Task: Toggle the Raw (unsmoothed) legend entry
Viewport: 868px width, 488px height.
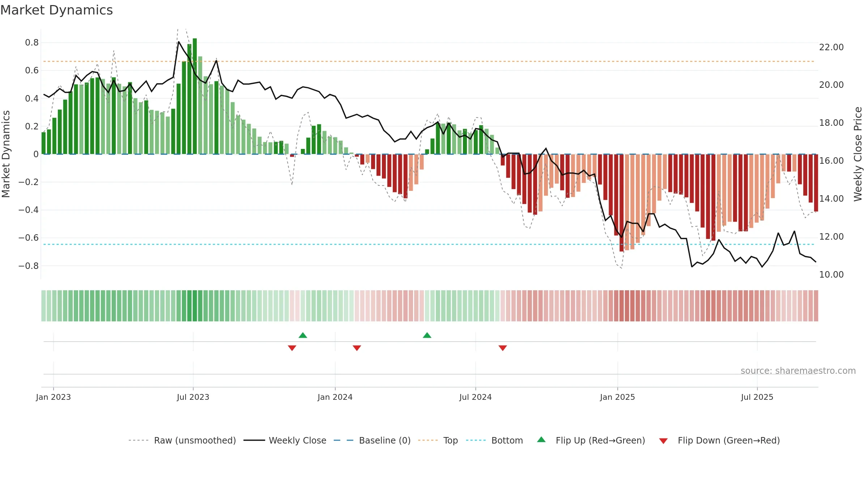Action: (182, 440)
